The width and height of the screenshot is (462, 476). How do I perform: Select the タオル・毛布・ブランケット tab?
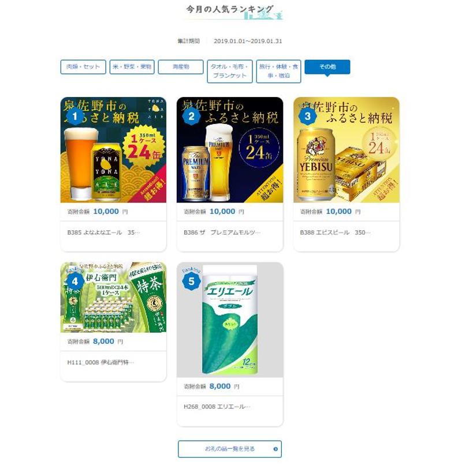click(x=230, y=72)
